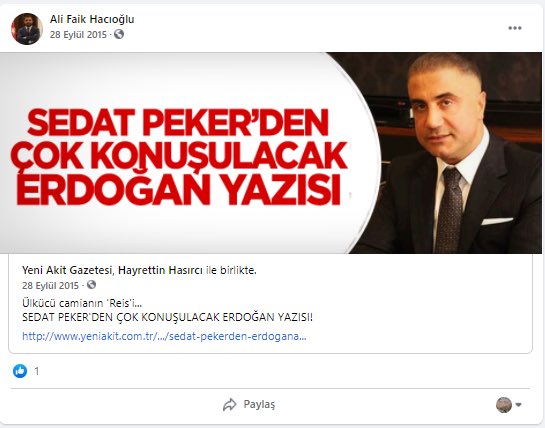
Task: Open the top post's 28 Eylül 2015 timestamp
Action: coord(78,34)
